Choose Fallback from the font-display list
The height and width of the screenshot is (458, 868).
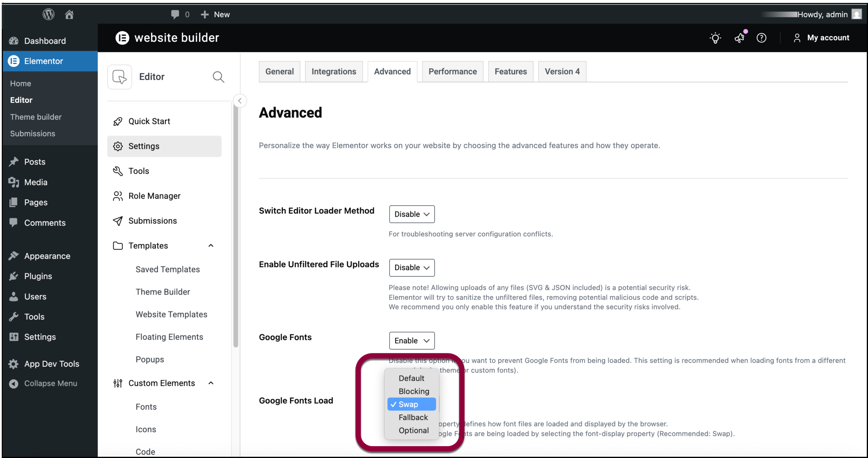[x=413, y=417]
